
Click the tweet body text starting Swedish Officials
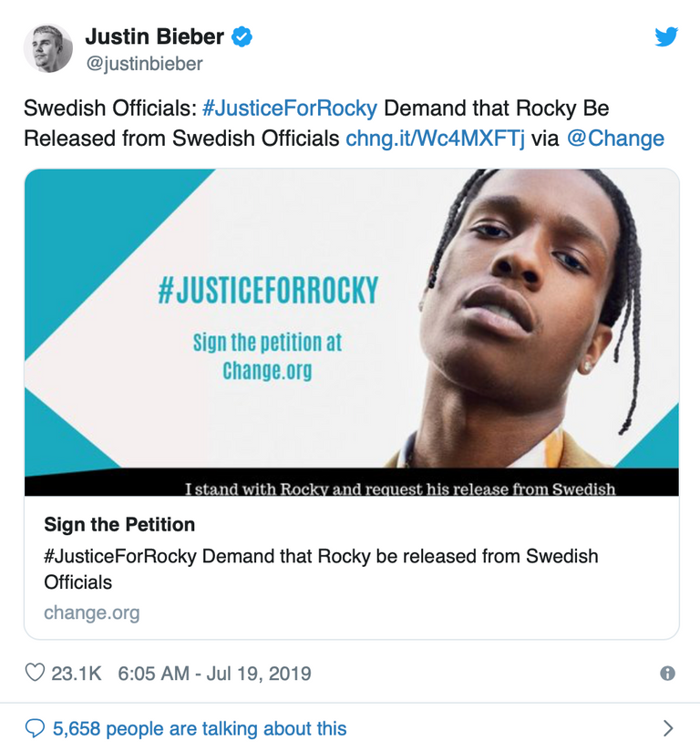(x=108, y=108)
